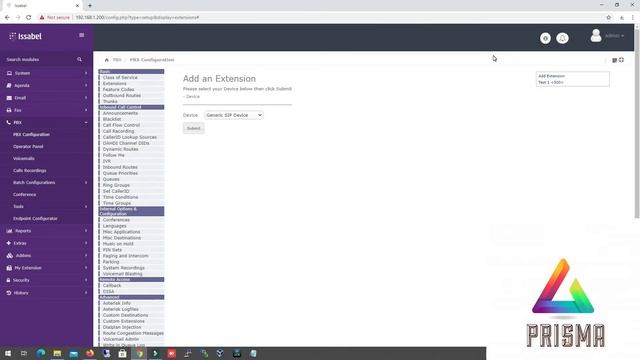640x360 pixels.
Task: Click the Search modules field
Action: pos(40,60)
